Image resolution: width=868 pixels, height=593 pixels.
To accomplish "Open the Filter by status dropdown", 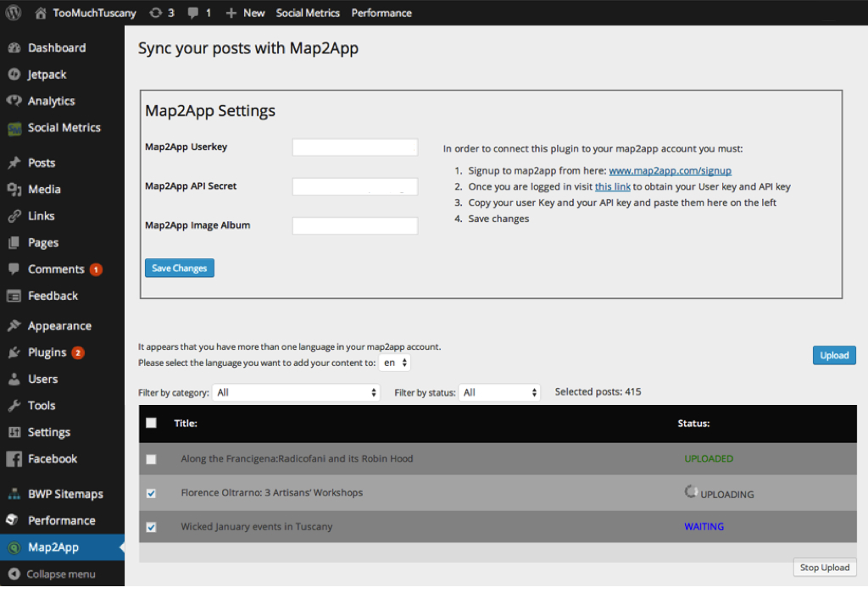I will (x=499, y=392).
